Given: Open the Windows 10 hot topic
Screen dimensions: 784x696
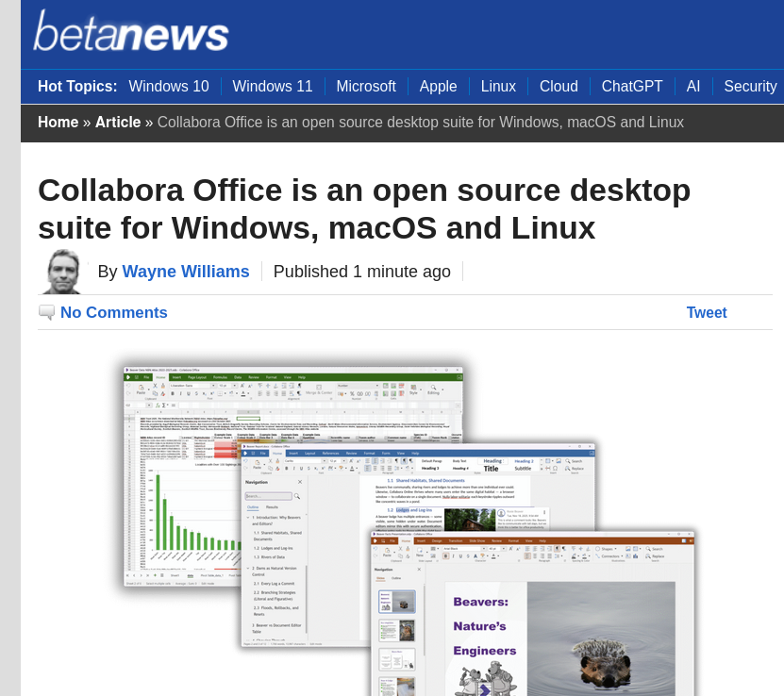Looking at the screenshot, I should point(169,87).
